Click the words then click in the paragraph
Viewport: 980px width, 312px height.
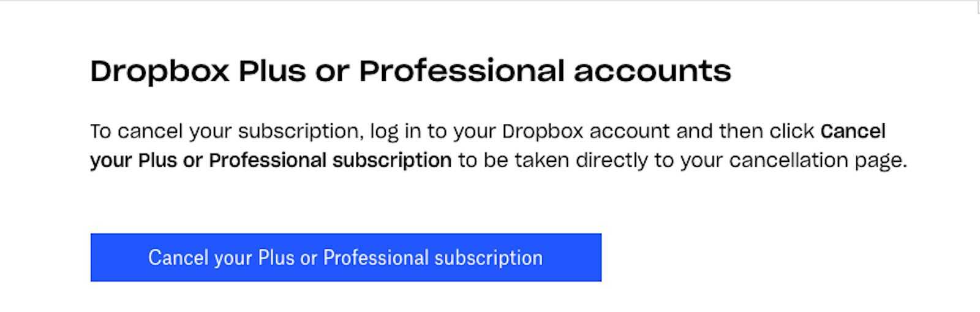point(767,131)
